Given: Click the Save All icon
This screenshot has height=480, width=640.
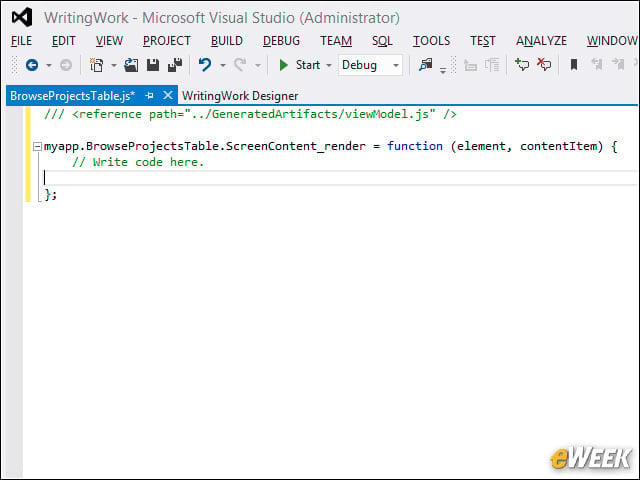Looking at the screenshot, I should point(175,65).
